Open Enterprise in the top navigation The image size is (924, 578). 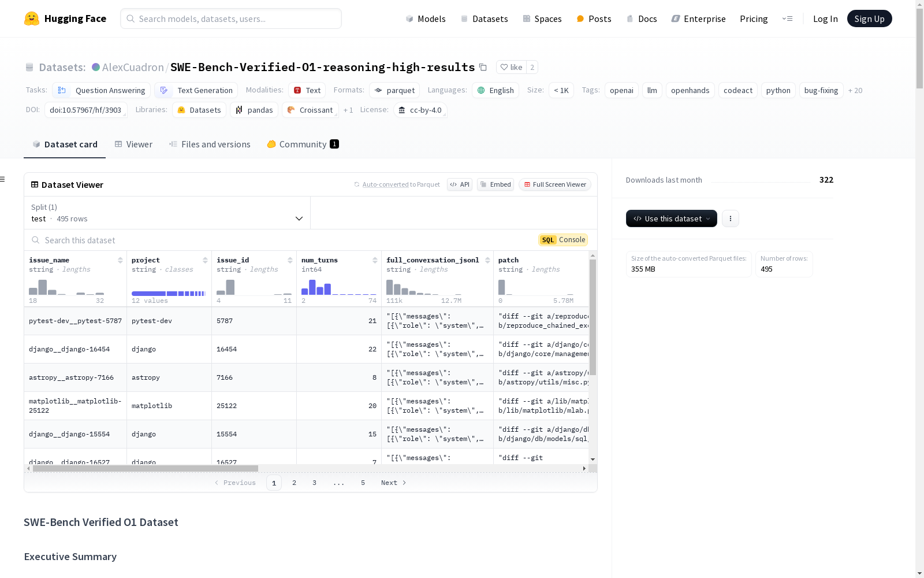click(x=698, y=18)
